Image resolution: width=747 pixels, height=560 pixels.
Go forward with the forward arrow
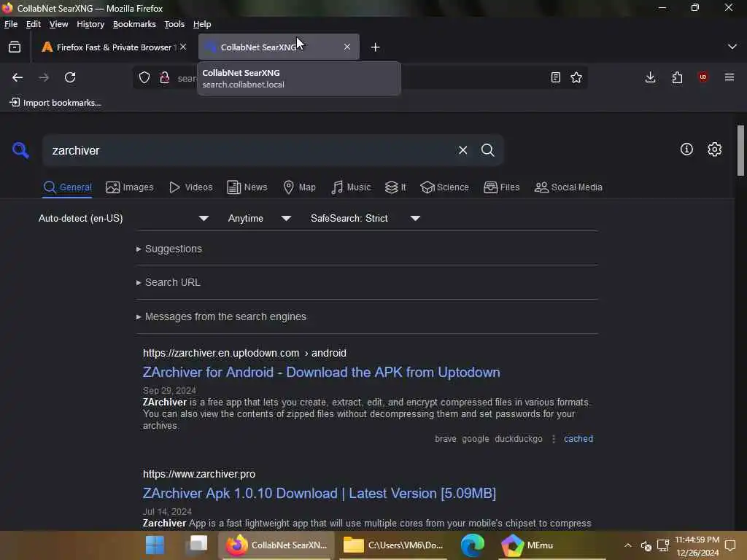(44, 77)
